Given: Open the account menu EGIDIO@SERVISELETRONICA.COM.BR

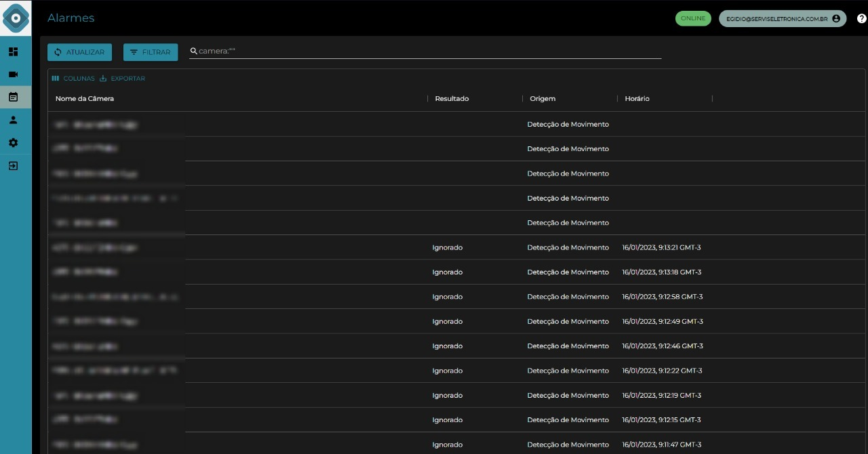Looking at the screenshot, I should [x=782, y=19].
